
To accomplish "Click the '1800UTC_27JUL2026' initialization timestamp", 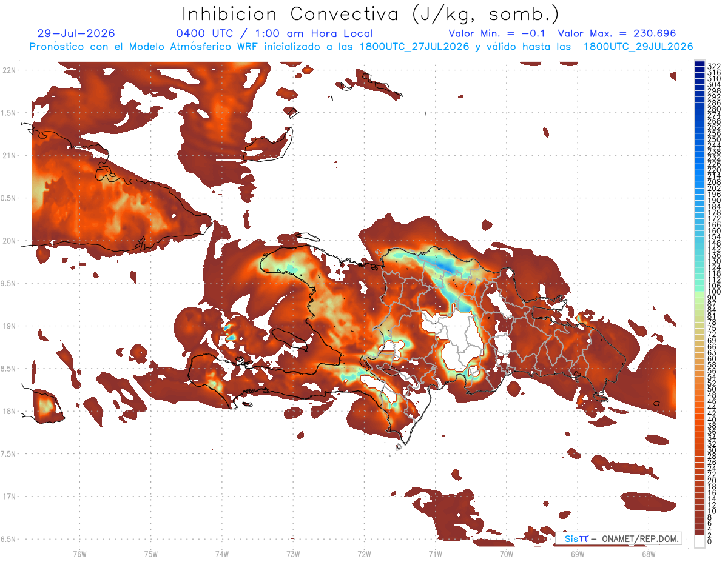I will click(x=414, y=47).
